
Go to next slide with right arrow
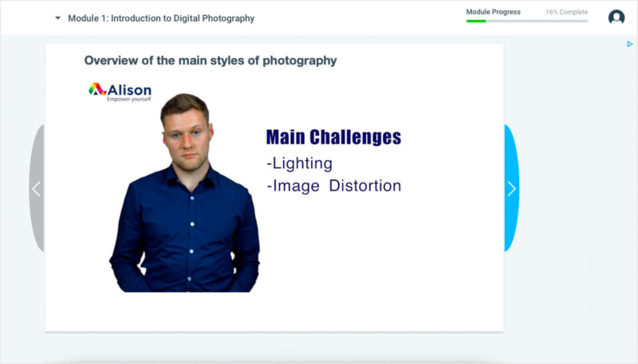(511, 188)
